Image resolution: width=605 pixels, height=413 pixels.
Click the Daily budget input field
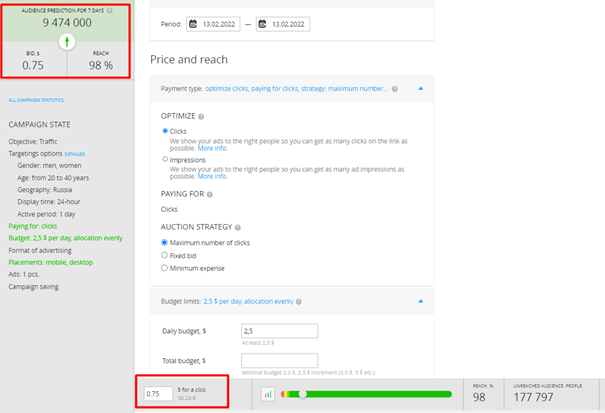point(279,331)
